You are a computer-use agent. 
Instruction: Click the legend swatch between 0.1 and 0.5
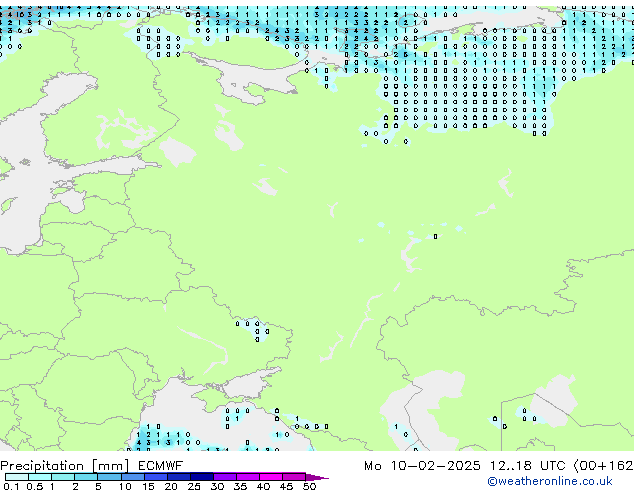coord(17,477)
